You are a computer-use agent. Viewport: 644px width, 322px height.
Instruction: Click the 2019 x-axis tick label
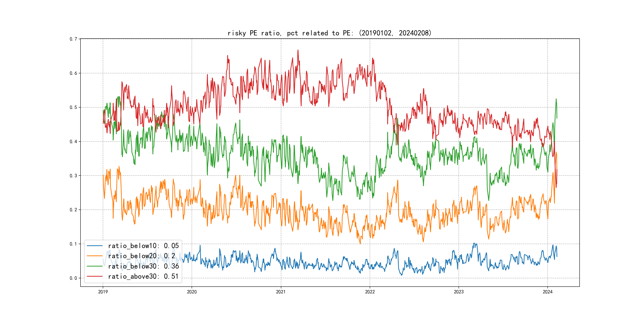click(x=103, y=292)
